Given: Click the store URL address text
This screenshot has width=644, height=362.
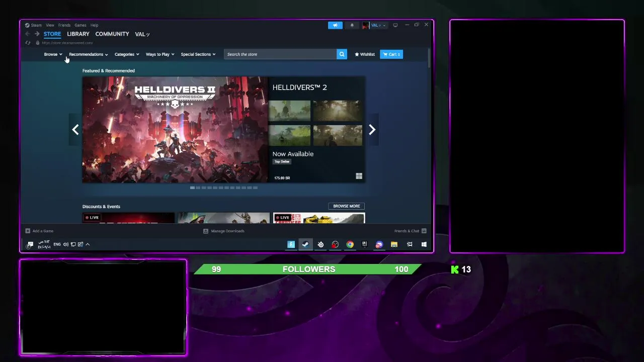Looking at the screenshot, I should point(67,43).
